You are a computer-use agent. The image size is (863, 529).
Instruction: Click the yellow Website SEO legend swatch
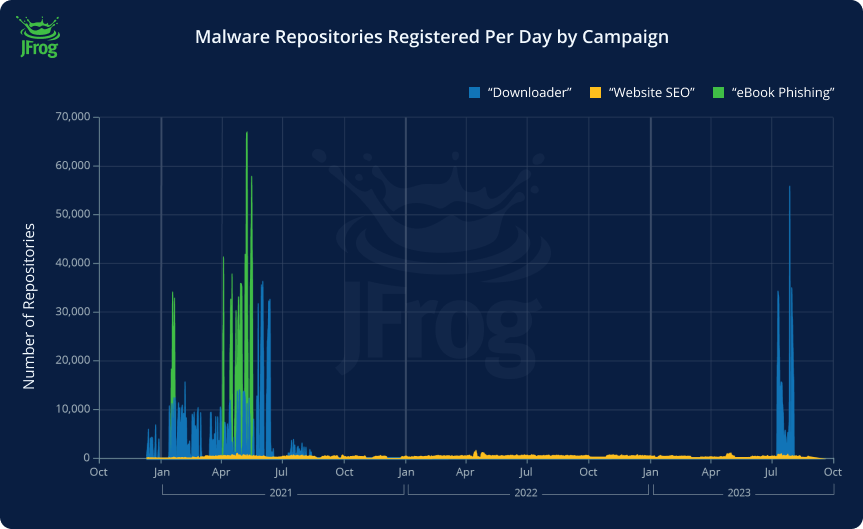pos(595,93)
